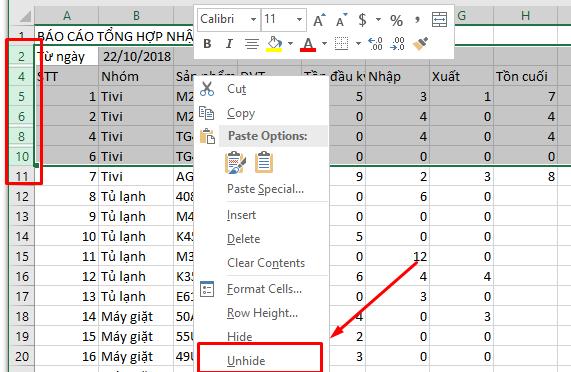Toggle Italic in mini toolbar
This screenshot has width=571, height=372.
[x=229, y=44]
